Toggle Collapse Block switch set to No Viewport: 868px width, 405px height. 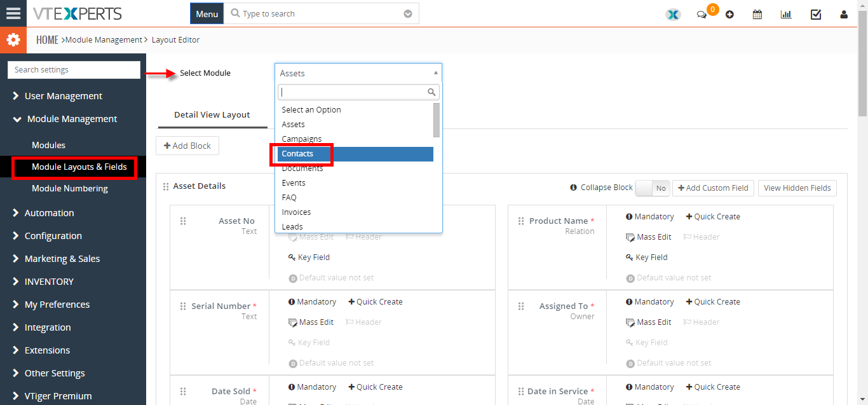click(652, 188)
